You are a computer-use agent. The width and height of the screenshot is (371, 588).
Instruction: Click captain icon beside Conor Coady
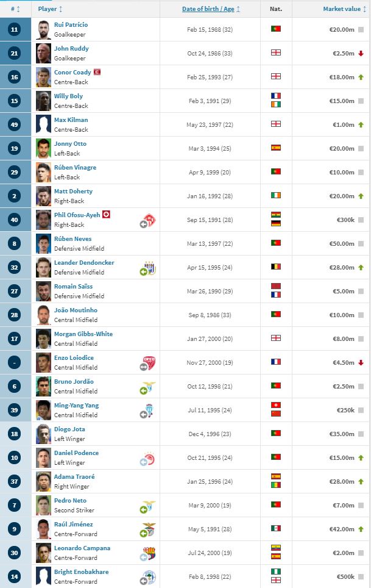(x=97, y=72)
